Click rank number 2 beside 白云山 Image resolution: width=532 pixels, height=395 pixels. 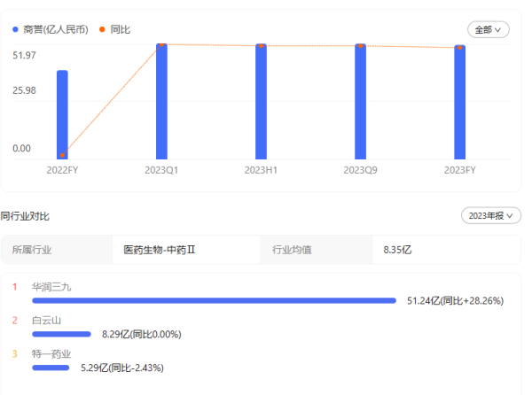pyautogui.click(x=14, y=320)
